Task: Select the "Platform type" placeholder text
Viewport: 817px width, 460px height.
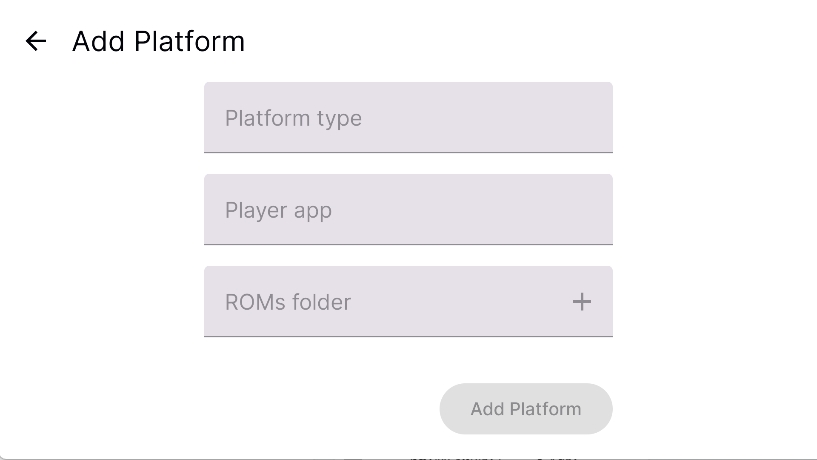Action: (293, 118)
